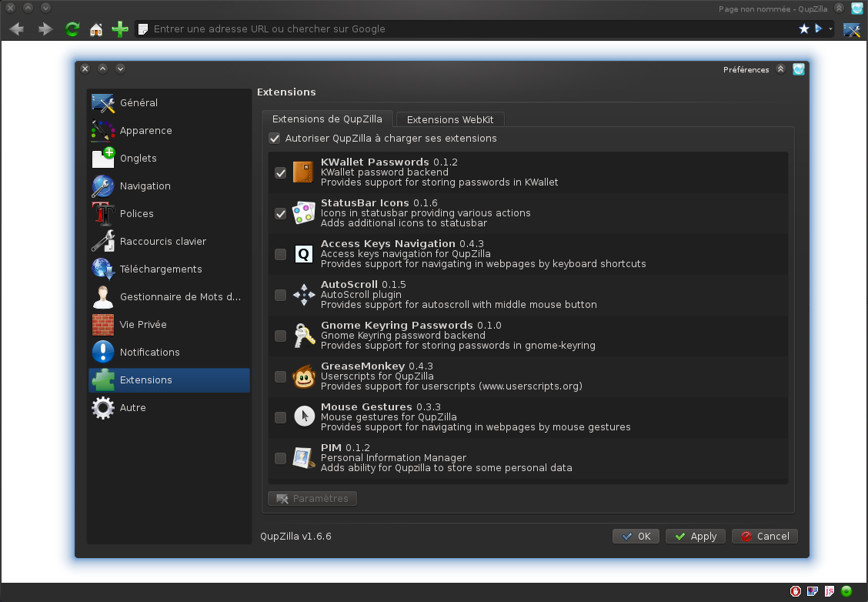The height and width of the screenshot is (602, 868).
Task: Open Raccourcis clavier settings
Action: point(169,242)
